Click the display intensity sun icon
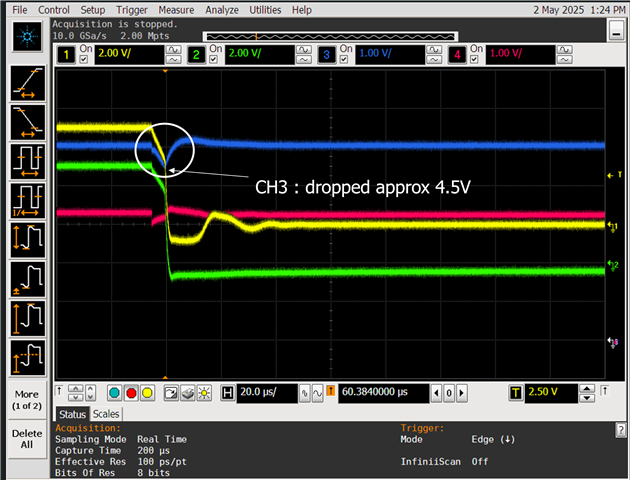630x480 pixels. point(204,393)
